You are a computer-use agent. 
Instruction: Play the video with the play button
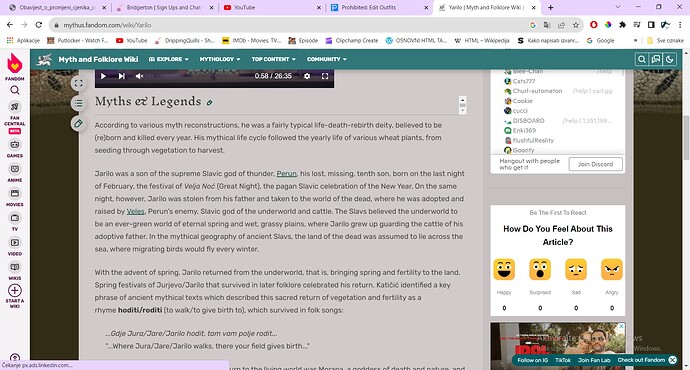tap(103, 76)
